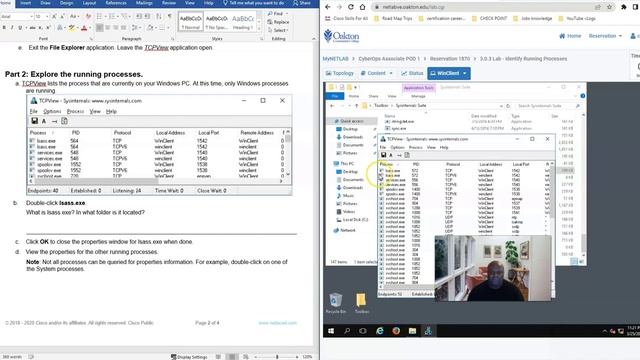Click Save icon in WinClient TCPView toolbar
640x360 pixels.
pos(383,155)
